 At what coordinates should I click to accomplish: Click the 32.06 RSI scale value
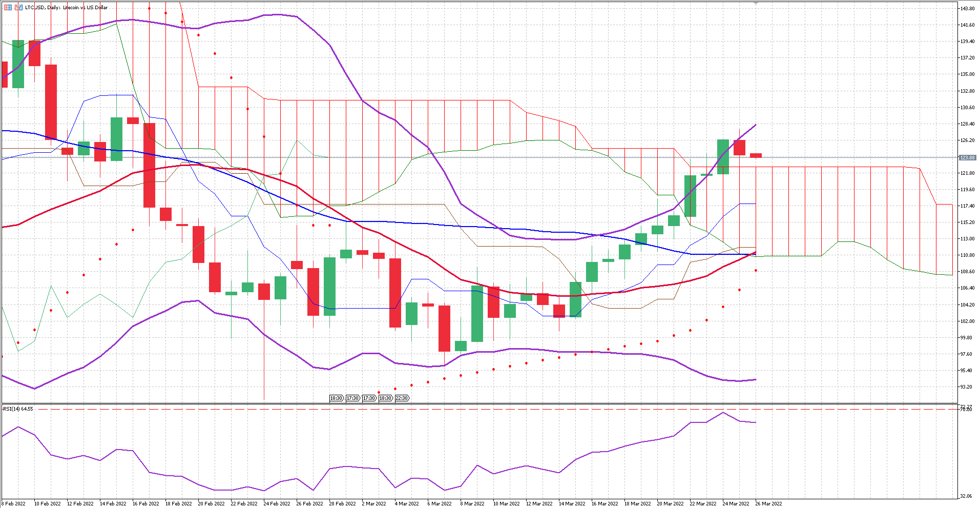click(x=966, y=496)
